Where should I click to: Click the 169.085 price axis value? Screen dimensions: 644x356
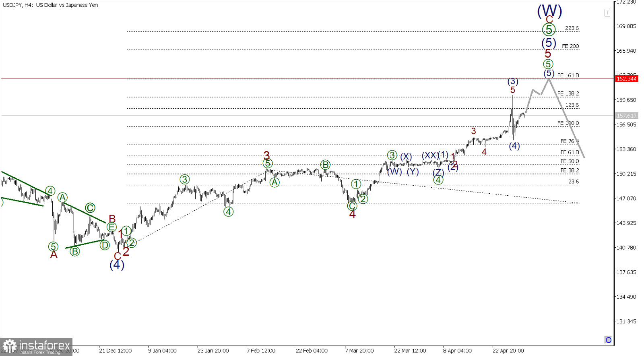click(626, 26)
